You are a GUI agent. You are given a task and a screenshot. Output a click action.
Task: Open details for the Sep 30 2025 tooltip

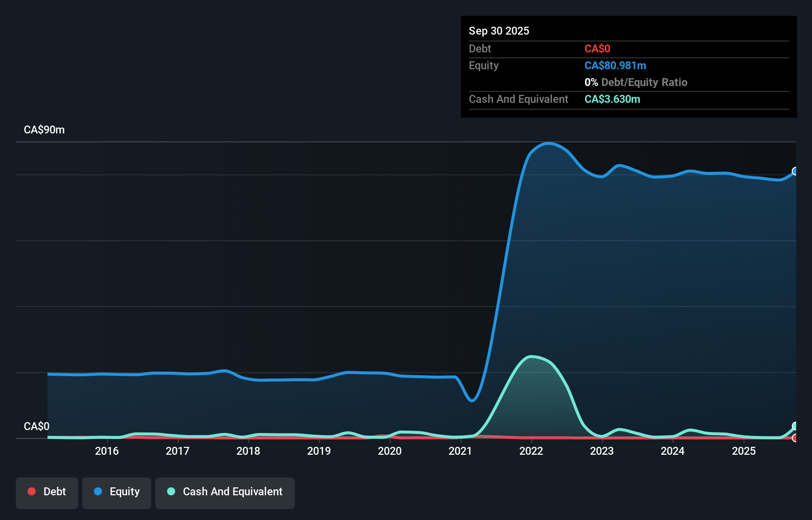(499, 31)
